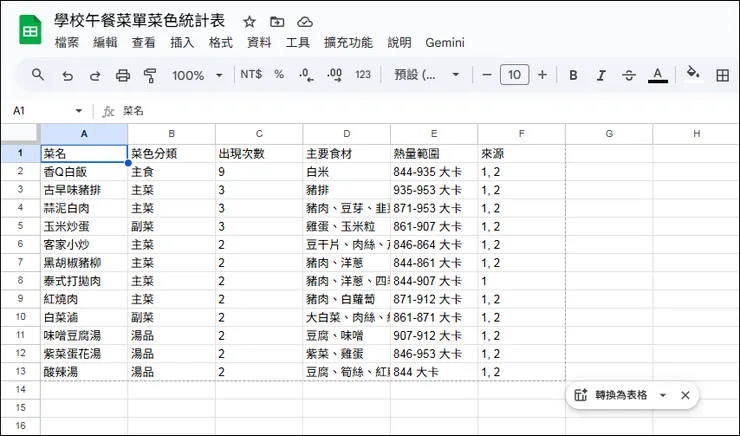740x436 pixels.
Task: Toggle italic formatting
Action: (601, 75)
